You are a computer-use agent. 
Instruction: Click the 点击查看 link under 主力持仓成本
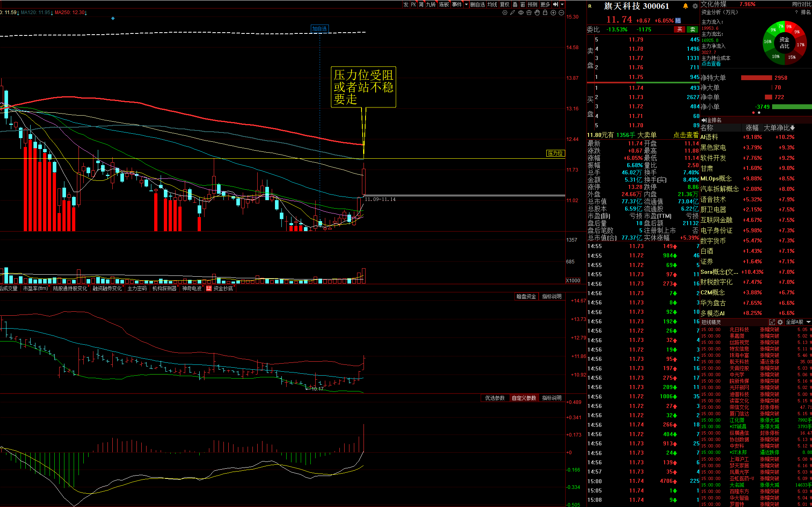pyautogui.click(x=711, y=64)
